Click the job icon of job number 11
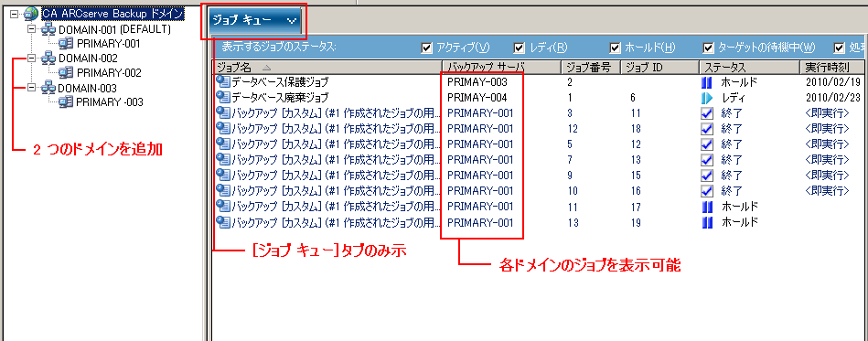The width and height of the screenshot is (868, 341). [223, 207]
